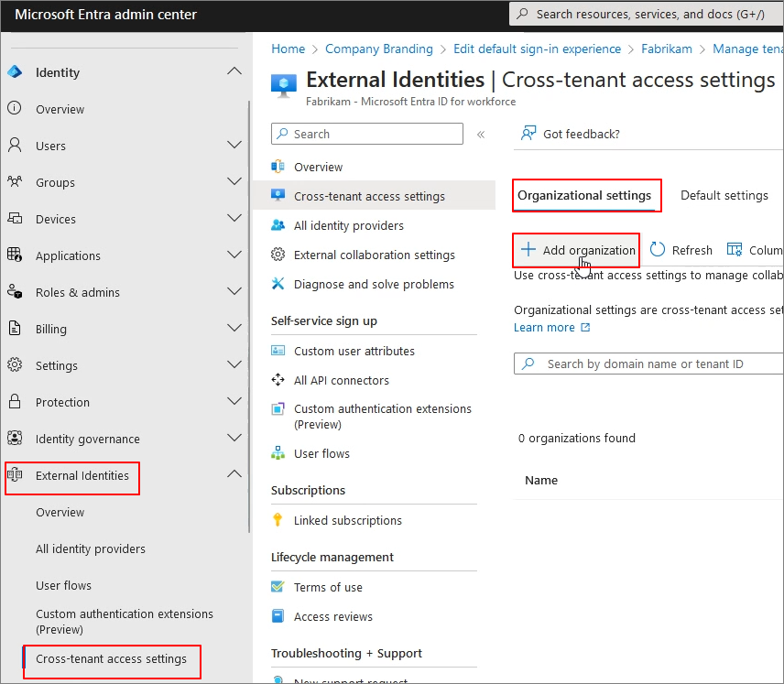Click the Linked subscriptions key icon

(278, 520)
